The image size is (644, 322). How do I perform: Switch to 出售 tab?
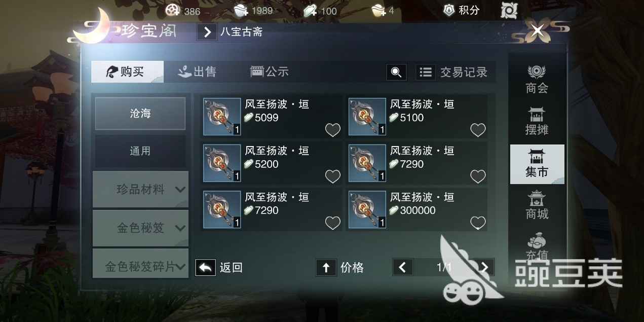coord(197,72)
